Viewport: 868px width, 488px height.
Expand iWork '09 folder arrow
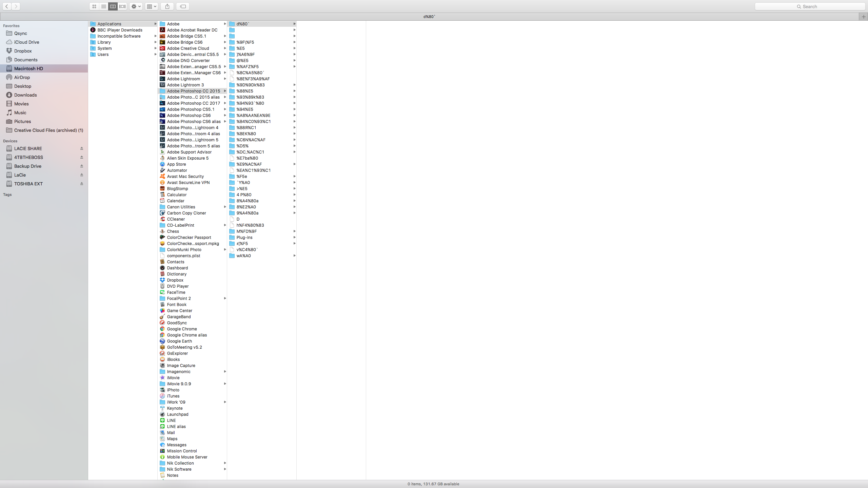tap(225, 402)
